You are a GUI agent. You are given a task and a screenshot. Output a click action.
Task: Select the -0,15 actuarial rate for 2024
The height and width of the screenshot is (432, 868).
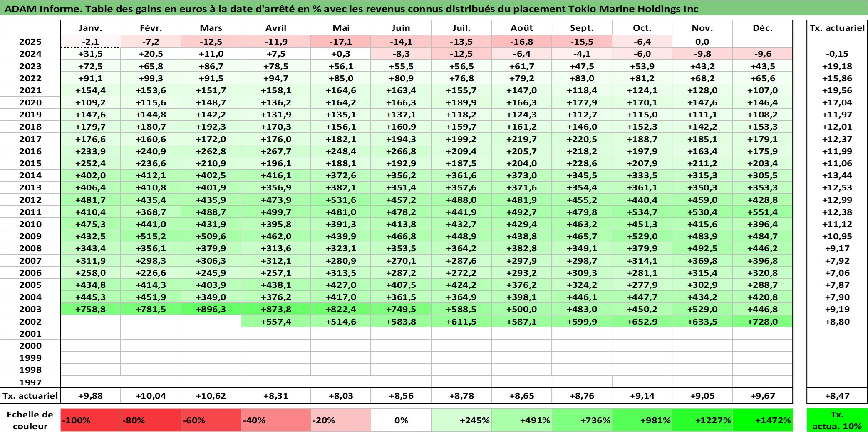[x=837, y=54]
